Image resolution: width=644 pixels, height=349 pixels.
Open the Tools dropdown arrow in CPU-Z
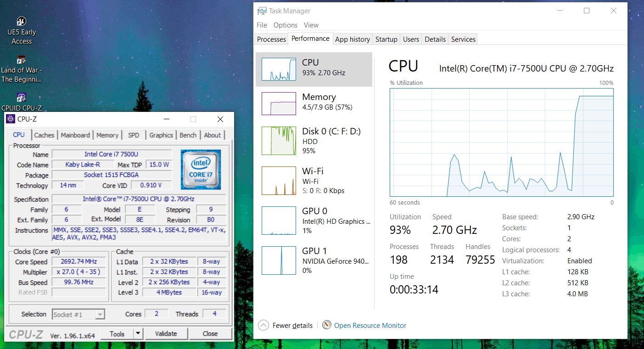coord(138,334)
